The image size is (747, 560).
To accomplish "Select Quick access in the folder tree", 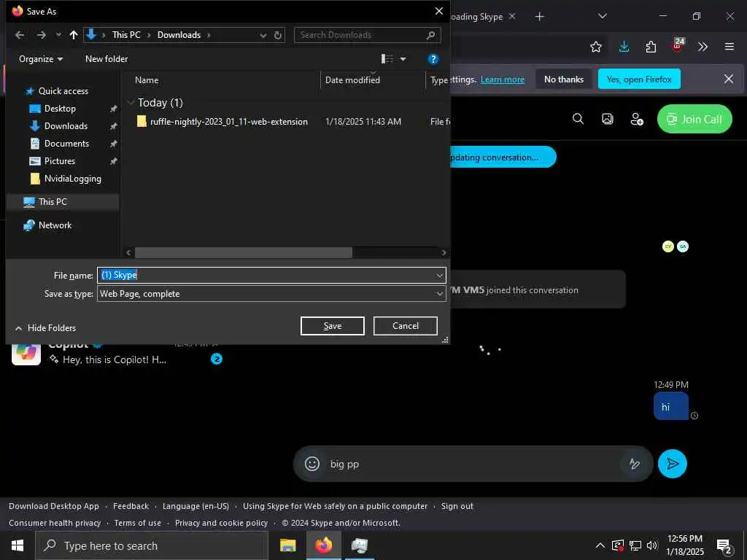I will [63, 91].
